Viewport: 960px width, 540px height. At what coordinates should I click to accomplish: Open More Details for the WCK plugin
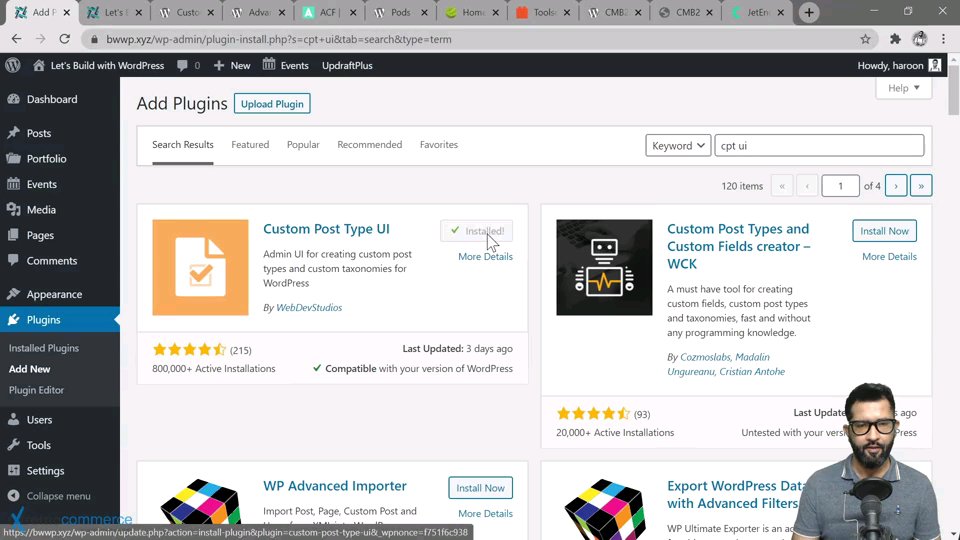pyautogui.click(x=889, y=257)
